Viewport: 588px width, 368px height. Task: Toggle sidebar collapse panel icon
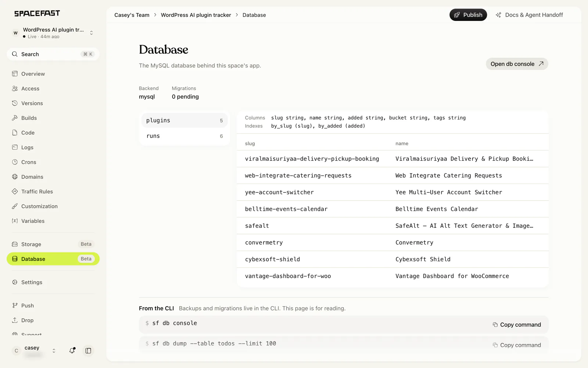88,351
